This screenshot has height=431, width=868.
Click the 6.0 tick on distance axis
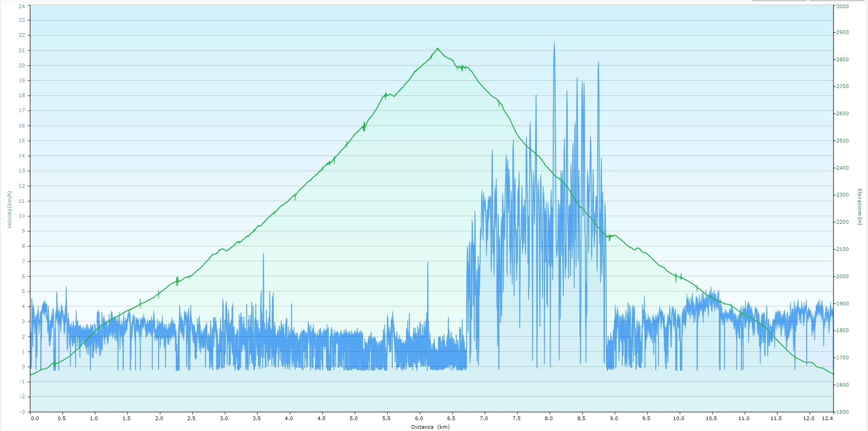click(x=419, y=418)
